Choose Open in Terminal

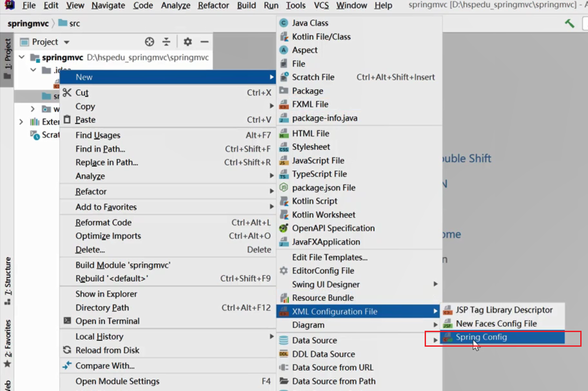click(x=168, y=321)
